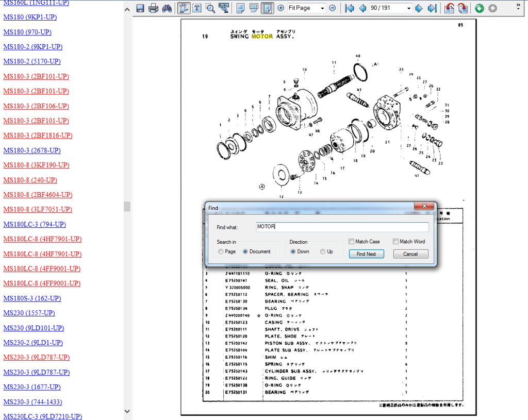Open search with the binoculars icon
The height and width of the screenshot is (420, 528).
pyautogui.click(x=167, y=8)
